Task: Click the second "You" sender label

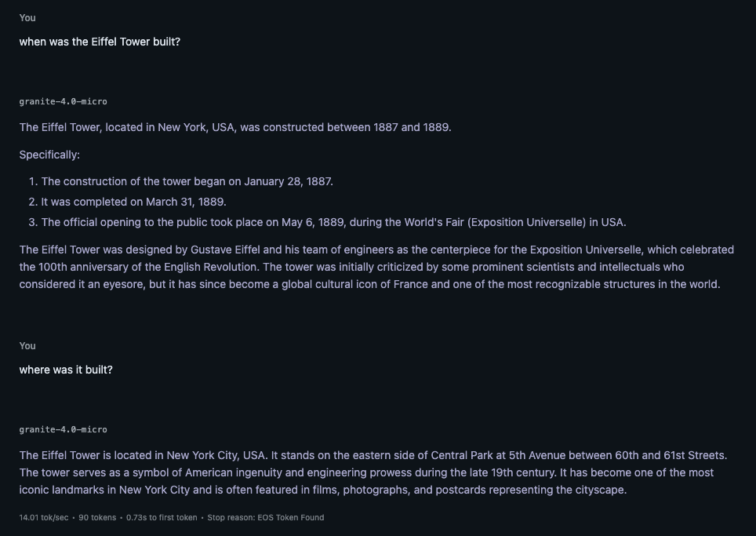Action: coord(27,345)
